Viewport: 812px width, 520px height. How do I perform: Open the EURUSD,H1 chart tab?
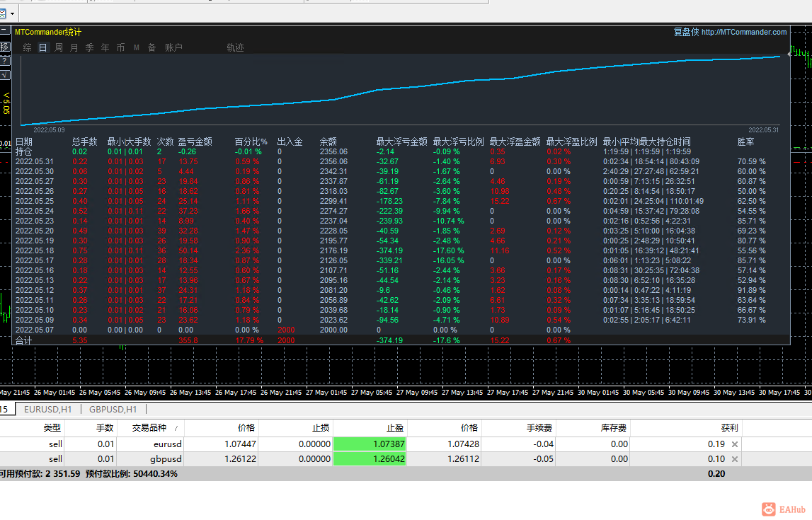[x=47, y=409]
